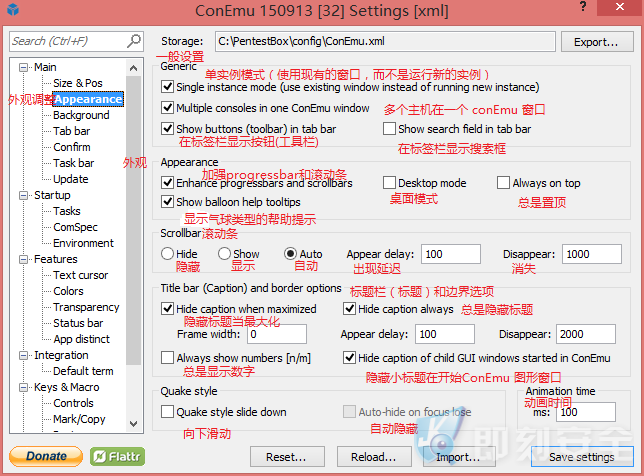Viewport: 644px width, 476px height.
Task: Toggle Hide caption of child GUI windows
Action: tap(349, 358)
